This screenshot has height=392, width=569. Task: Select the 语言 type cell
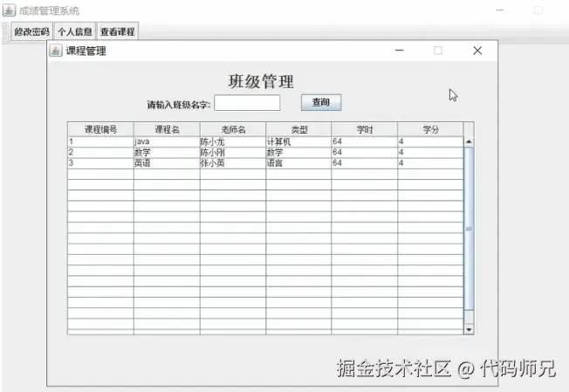click(x=298, y=163)
